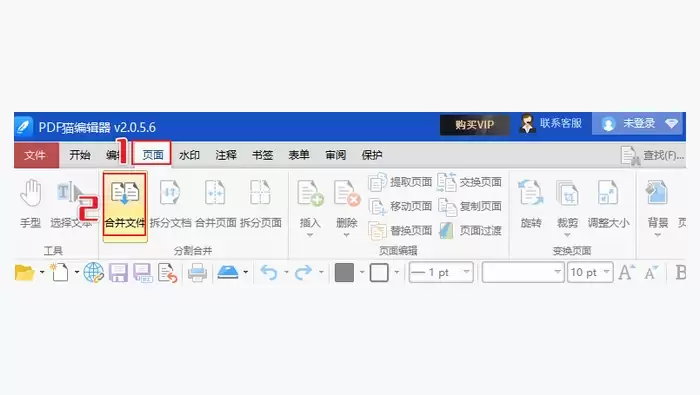
Task: Switch to the Page (页面) tab
Action: point(153,155)
